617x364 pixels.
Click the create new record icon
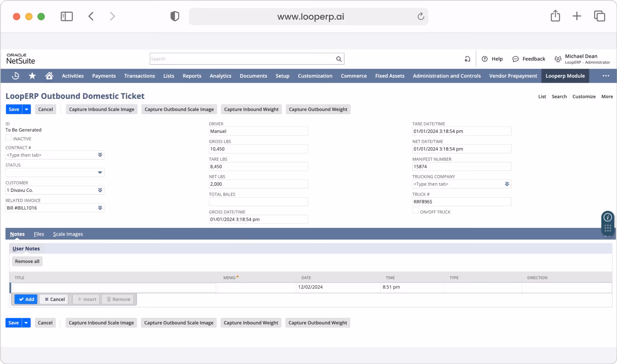tap(467, 59)
